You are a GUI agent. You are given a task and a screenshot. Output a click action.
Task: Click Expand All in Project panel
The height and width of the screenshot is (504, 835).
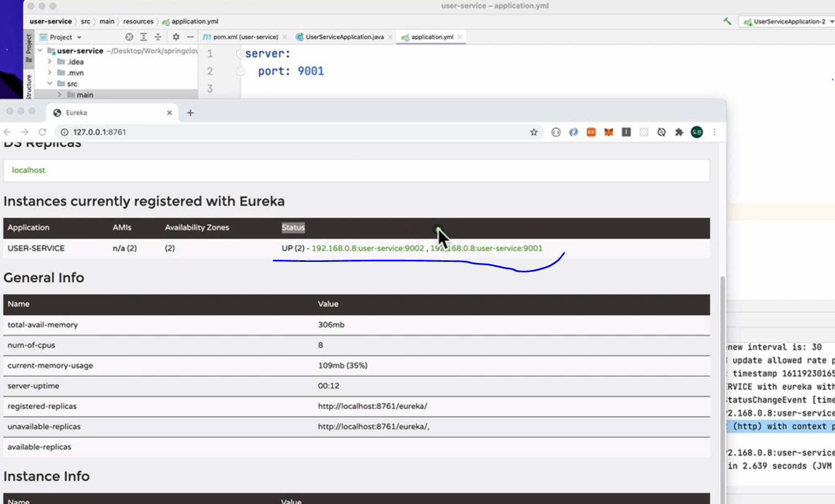click(144, 37)
